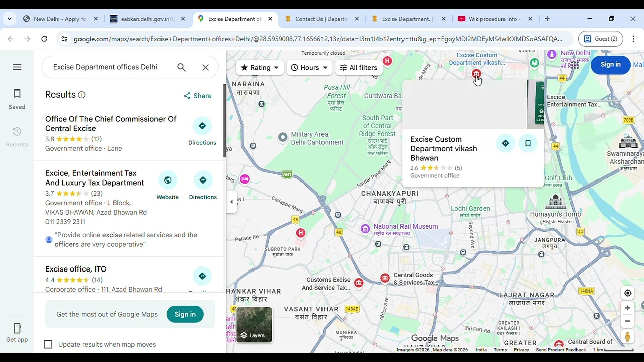
Task: Select the Customs Excise And Service Tax map pin
Action: coord(359,283)
